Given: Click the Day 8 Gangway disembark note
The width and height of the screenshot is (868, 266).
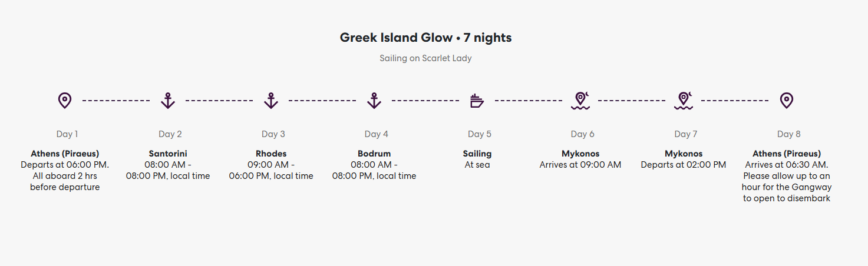Looking at the screenshot, I should click(x=787, y=187).
